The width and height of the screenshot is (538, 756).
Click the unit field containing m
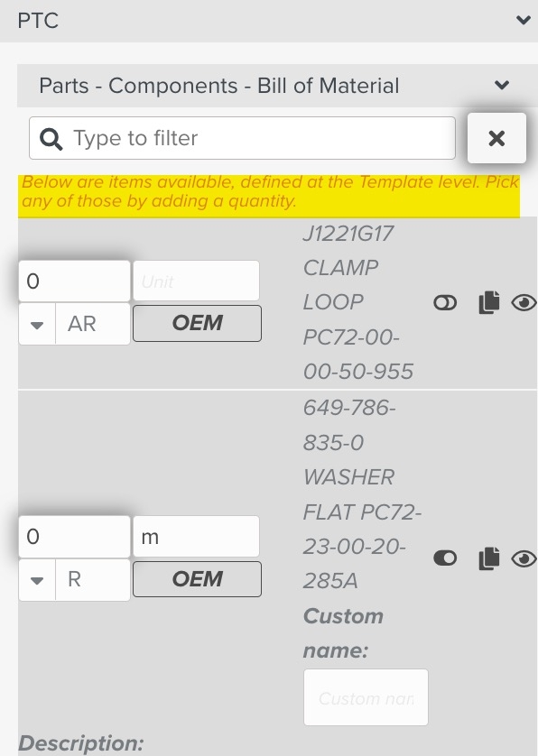pos(196,537)
